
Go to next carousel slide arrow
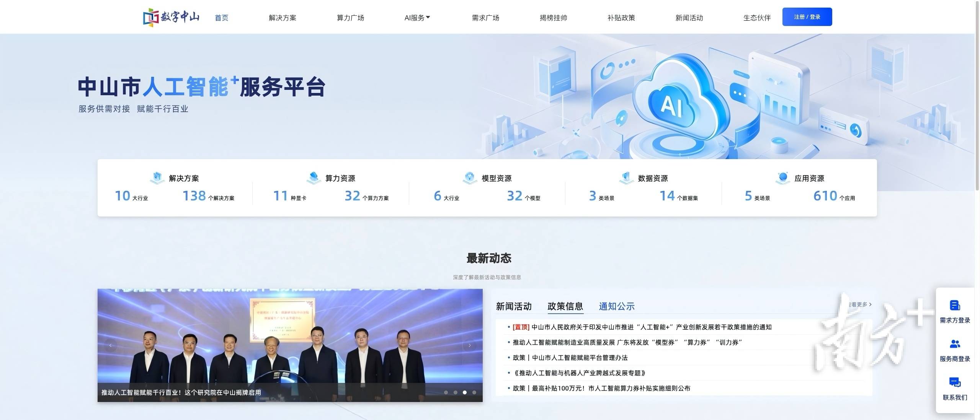tap(470, 345)
